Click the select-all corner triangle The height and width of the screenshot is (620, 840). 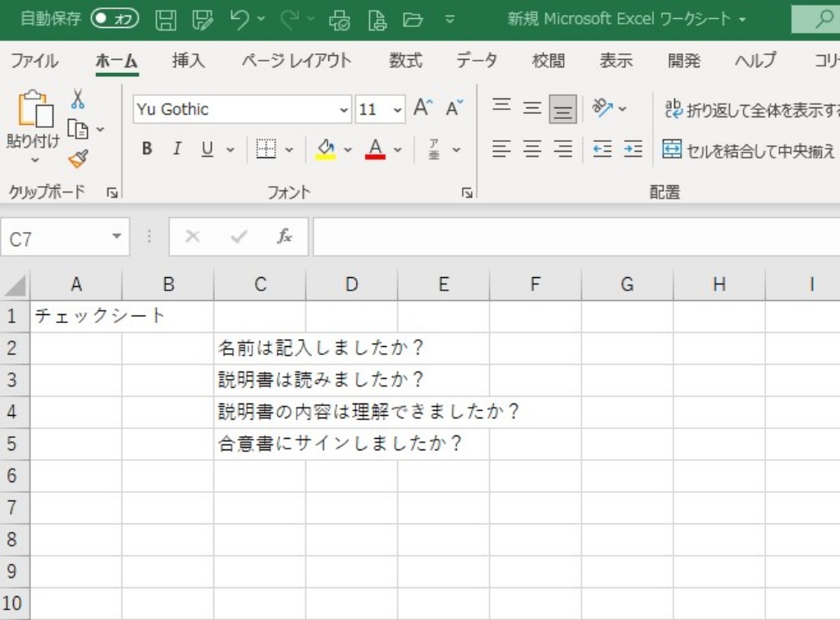point(16,285)
